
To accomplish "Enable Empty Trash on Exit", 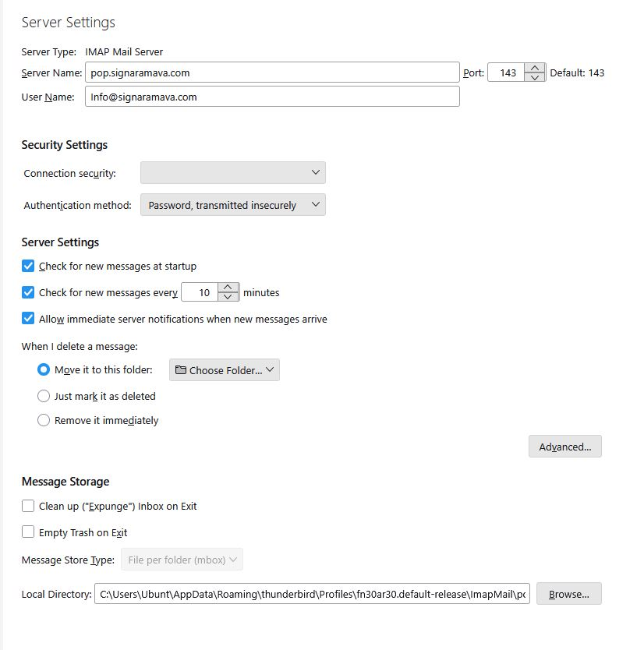I will click(28, 532).
